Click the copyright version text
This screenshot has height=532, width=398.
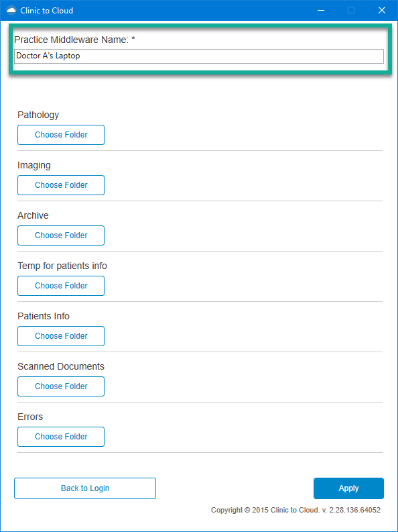pos(295,510)
